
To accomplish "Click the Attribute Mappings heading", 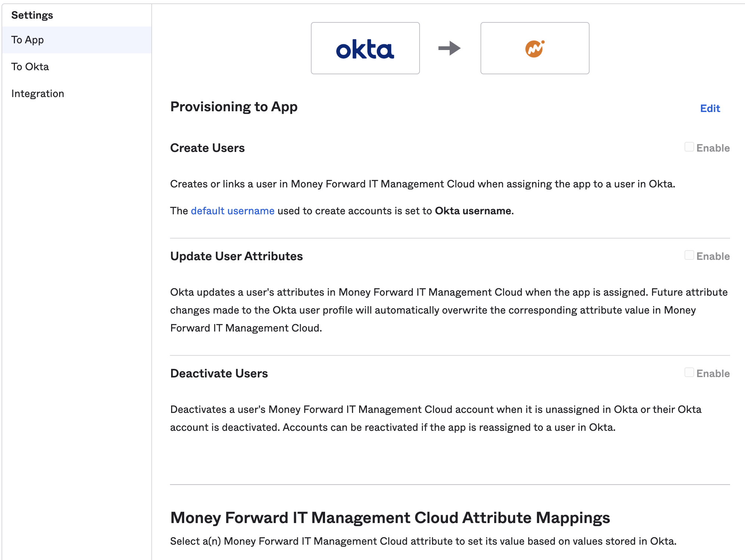I will (390, 518).
